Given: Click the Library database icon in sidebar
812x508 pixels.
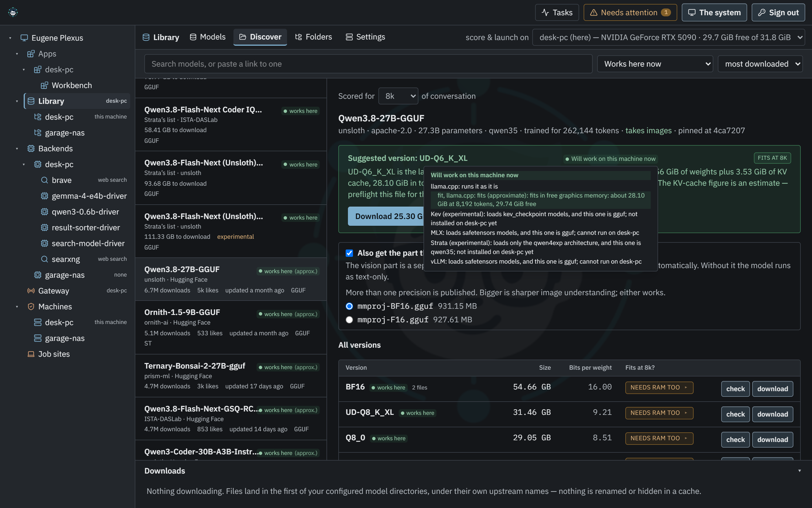Looking at the screenshot, I should (x=31, y=101).
